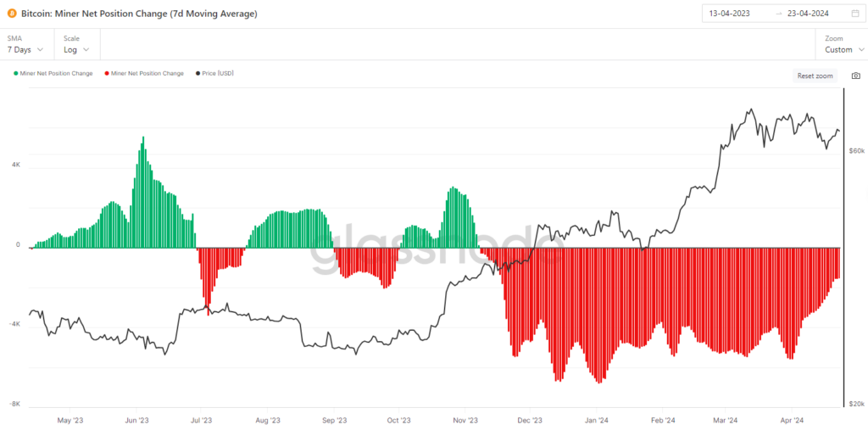Toggle the red Miner Net Position Change legend

(144, 73)
